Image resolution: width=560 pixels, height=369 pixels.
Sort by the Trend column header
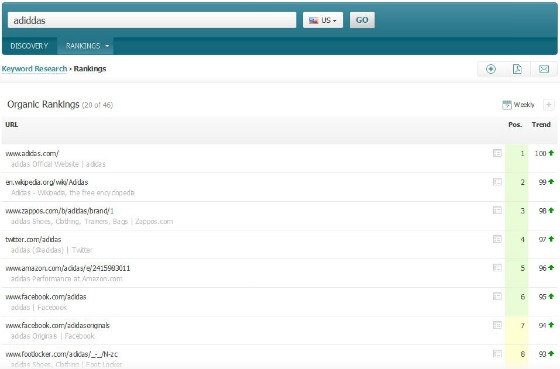click(x=541, y=125)
